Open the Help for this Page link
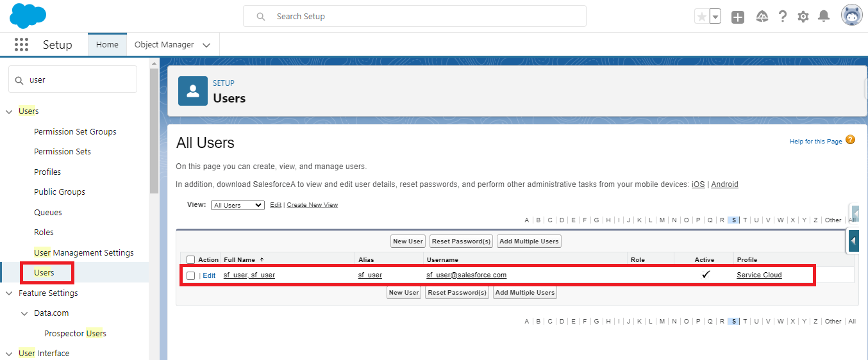Viewport: 868px width, 360px height. pyautogui.click(x=816, y=141)
